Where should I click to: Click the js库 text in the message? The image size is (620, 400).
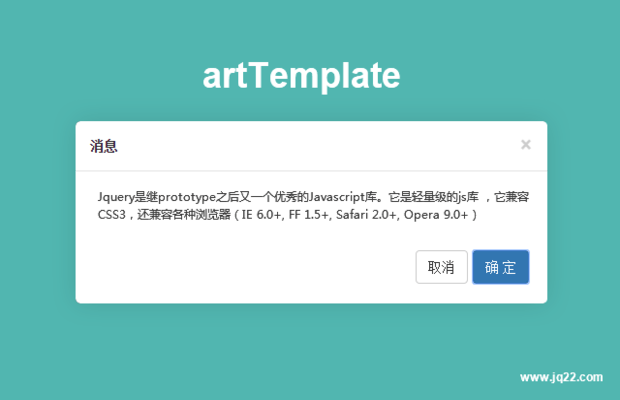(469, 196)
